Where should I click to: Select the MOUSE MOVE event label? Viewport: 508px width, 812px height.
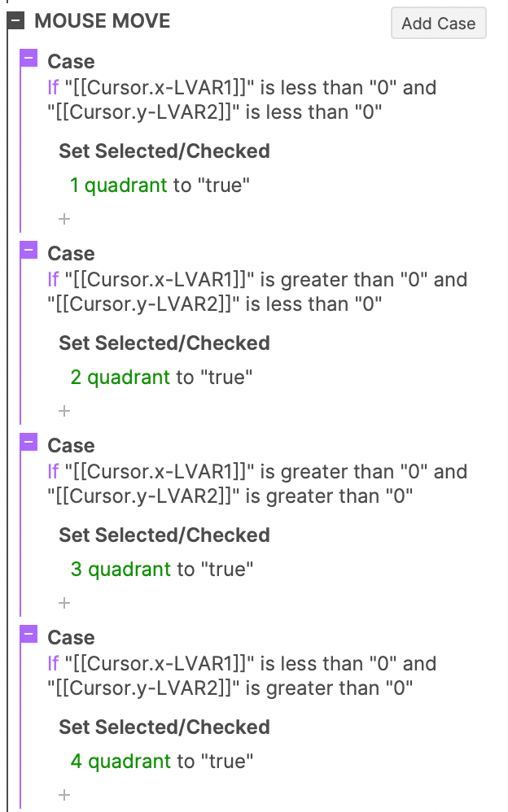coord(103,21)
